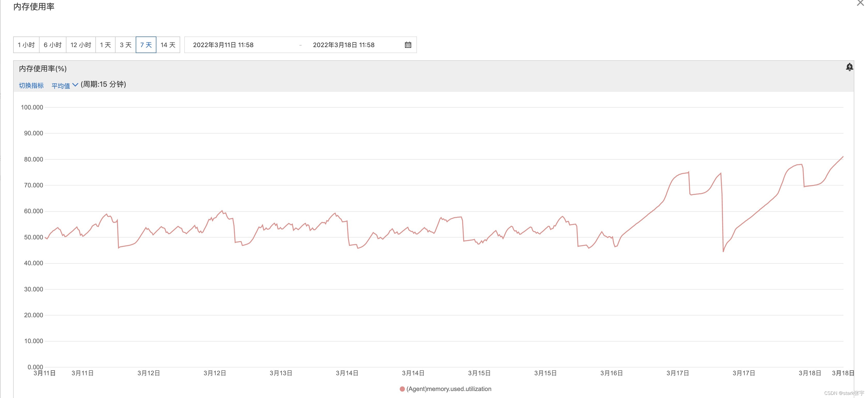Toggle the memory.used.utilization legend dot
Image resolution: width=868 pixels, height=398 pixels.
tap(402, 389)
